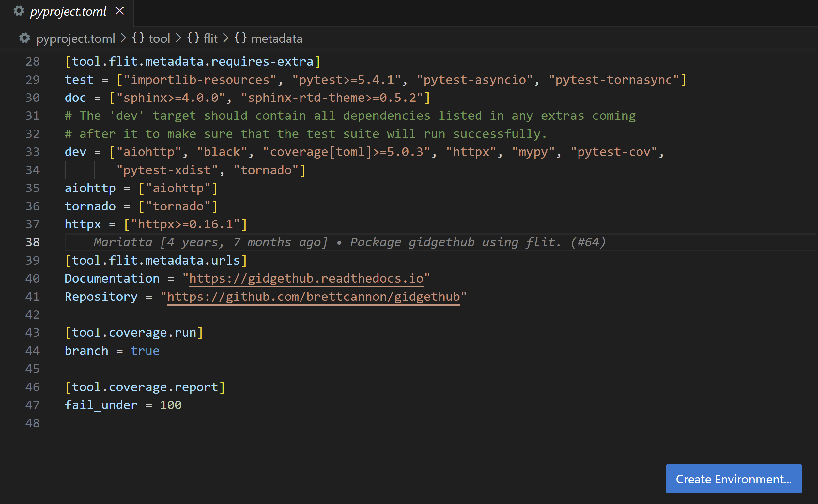Select the tool item in the breadcrumb path
818x504 pixels.
(x=160, y=38)
